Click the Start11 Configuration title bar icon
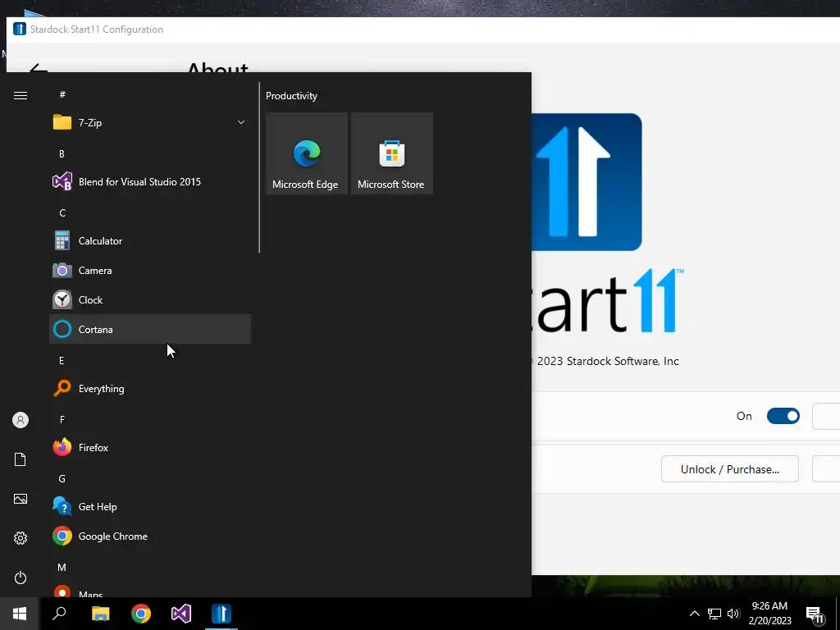840x630 pixels. [20, 29]
